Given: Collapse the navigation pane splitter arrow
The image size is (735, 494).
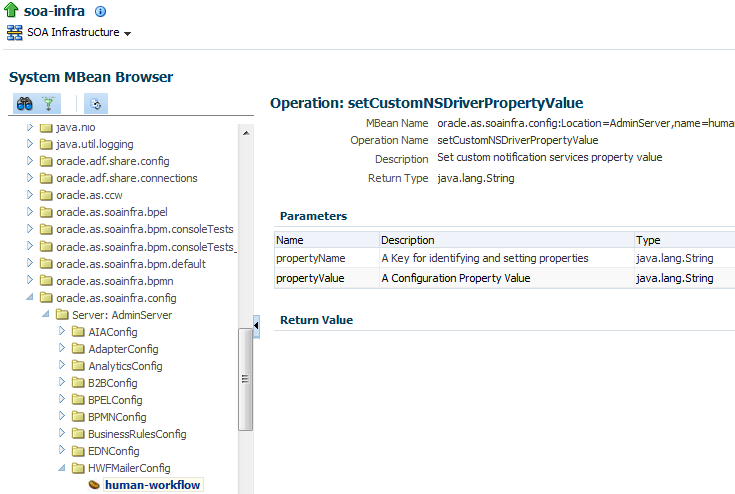Looking at the screenshot, I should 256,326.
